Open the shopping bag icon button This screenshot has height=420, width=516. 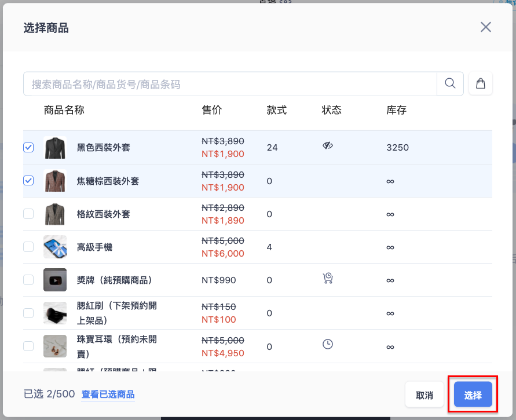coord(481,83)
